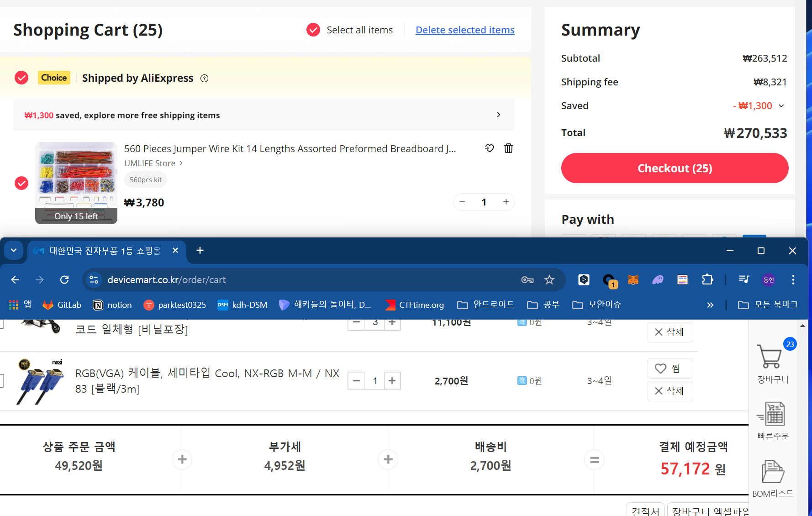Screen dimensions: 812x516
Task: Increase RGB cable quantity with plus
Action: [392, 381]
